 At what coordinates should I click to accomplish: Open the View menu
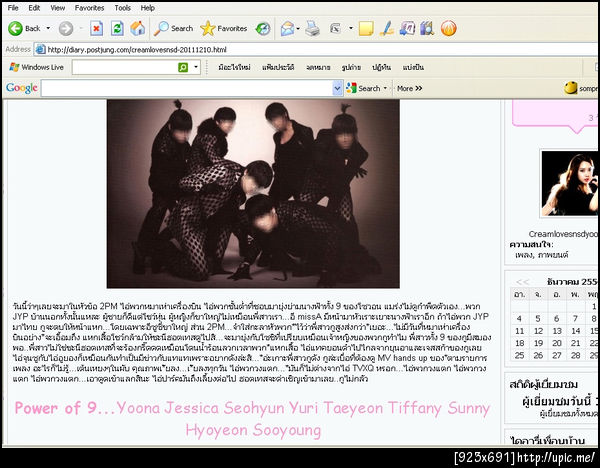(57, 8)
